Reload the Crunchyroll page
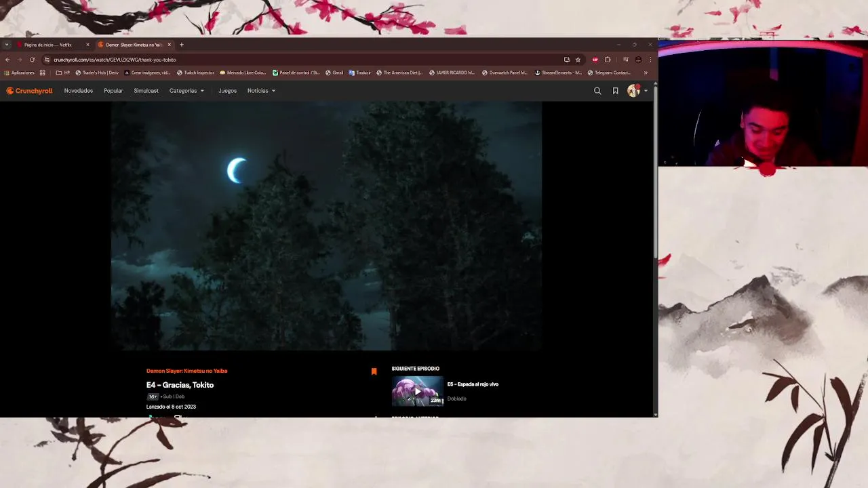This screenshot has width=868, height=488. pos(32,60)
